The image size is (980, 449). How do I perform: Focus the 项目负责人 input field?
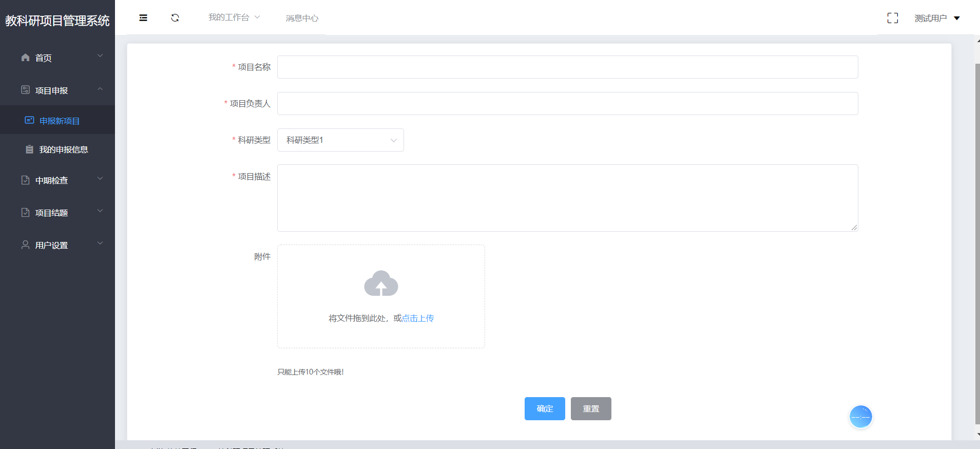tap(568, 104)
